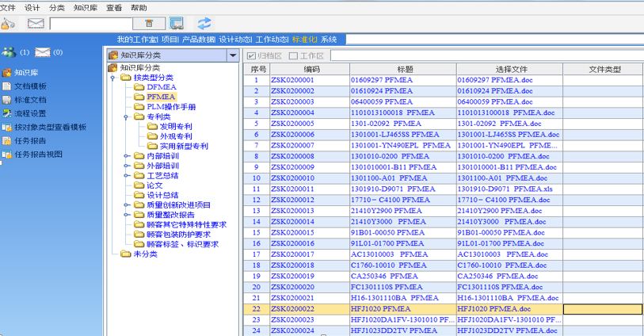Image resolution: width=644 pixels, height=336 pixels.
Task: Open 流程设置 in the left sidebar
Action: [x=30, y=113]
